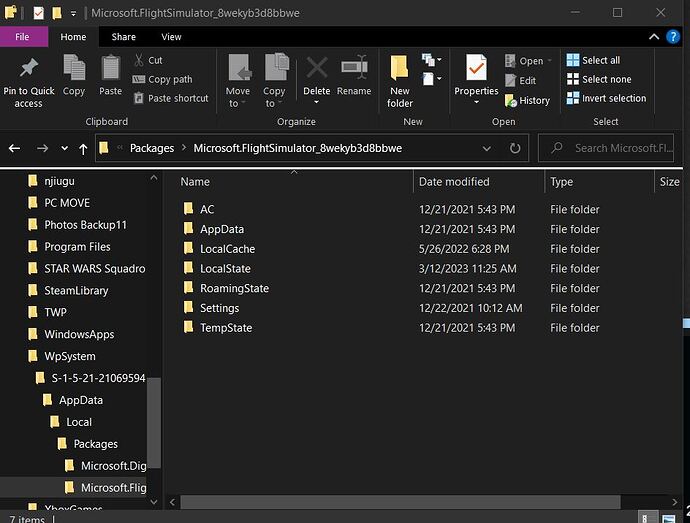The image size is (690, 523).
Task: Open the Move to command
Action: (x=238, y=81)
